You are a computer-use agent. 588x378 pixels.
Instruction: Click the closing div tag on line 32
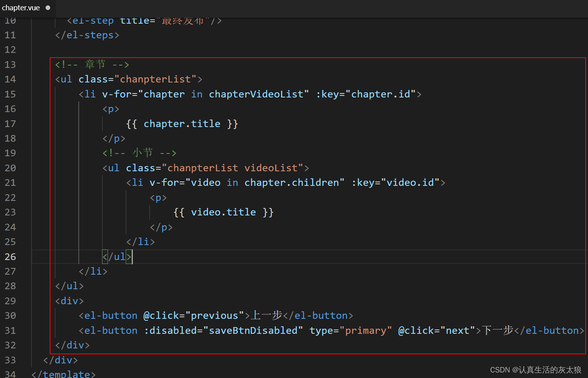click(73, 345)
